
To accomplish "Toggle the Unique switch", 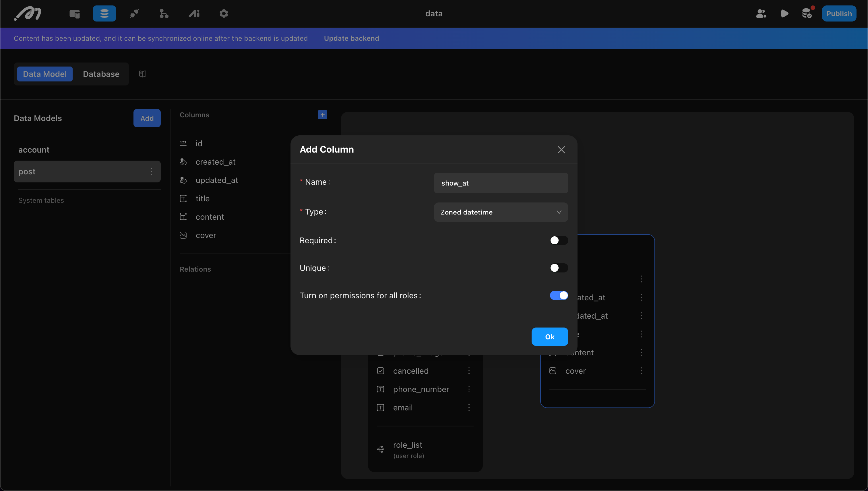I will (x=559, y=268).
